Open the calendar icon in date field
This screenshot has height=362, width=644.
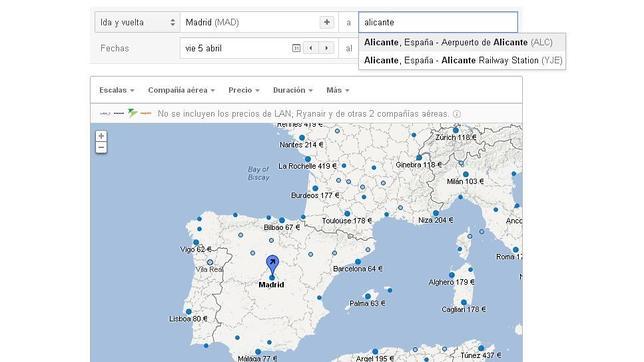click(x=296, y=48)
